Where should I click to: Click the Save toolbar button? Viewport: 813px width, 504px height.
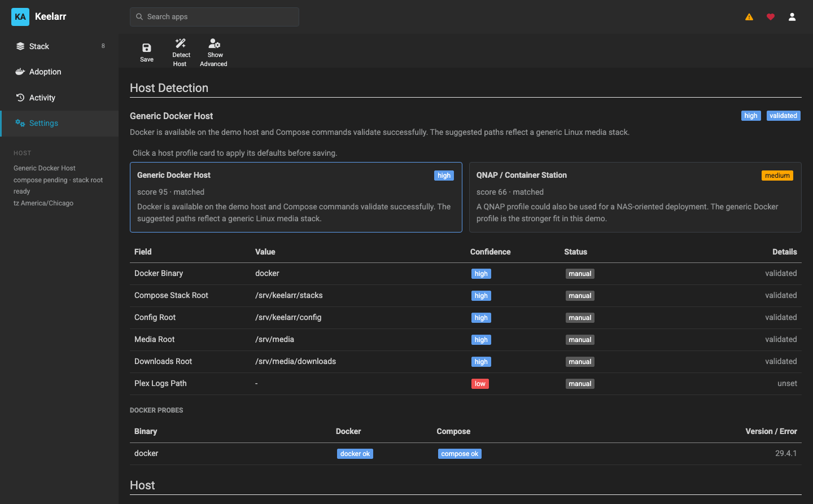[x=147, y=52]
